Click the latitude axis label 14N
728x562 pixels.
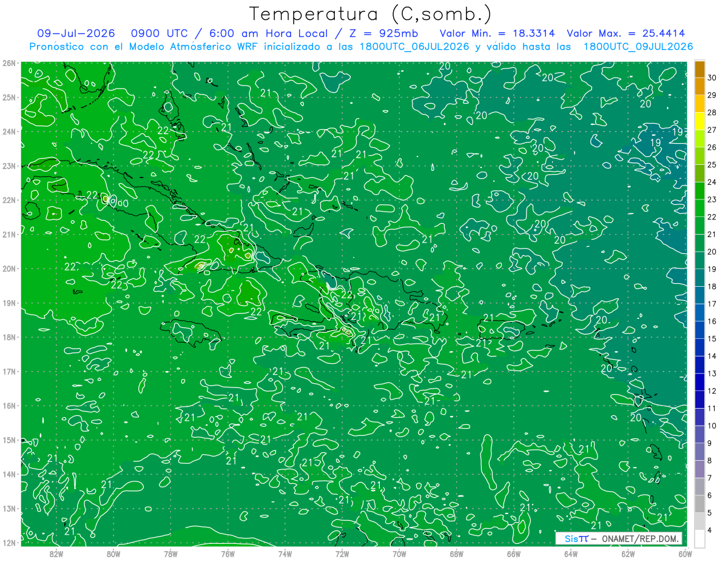[x=9, y=474]
